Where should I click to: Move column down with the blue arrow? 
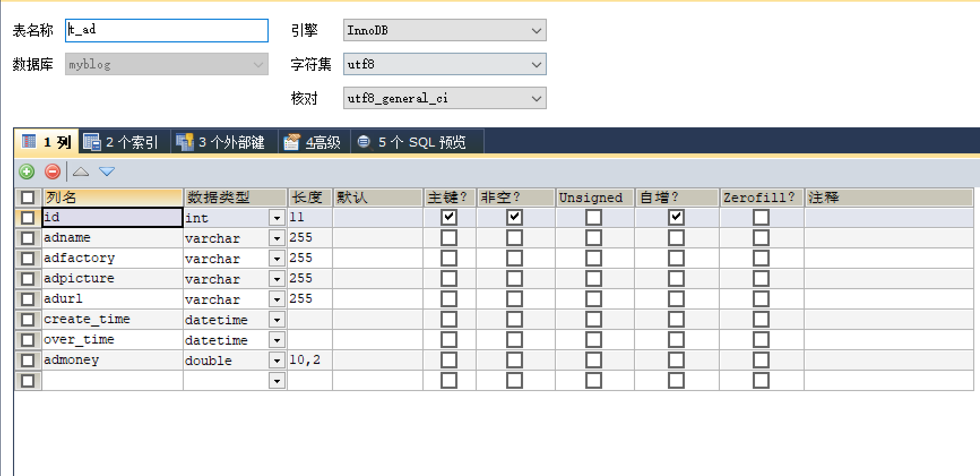[107, 171]
